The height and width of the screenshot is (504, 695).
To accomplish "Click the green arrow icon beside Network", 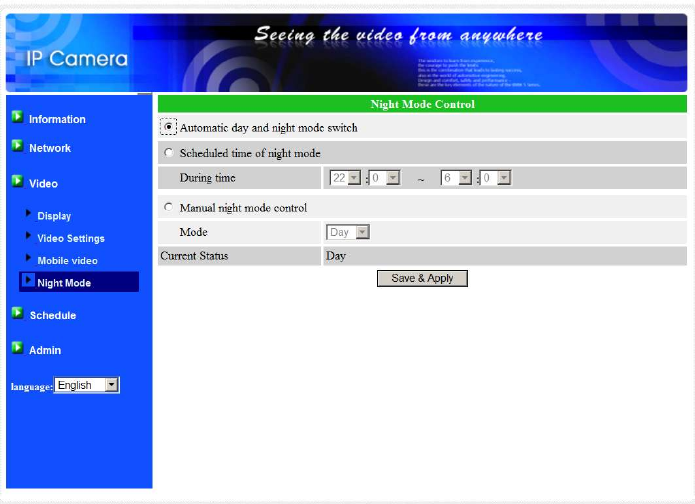I will tap(17, 145).
